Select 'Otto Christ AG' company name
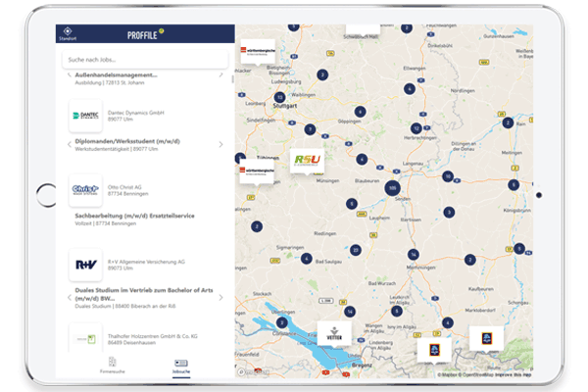 pos(124,187)
